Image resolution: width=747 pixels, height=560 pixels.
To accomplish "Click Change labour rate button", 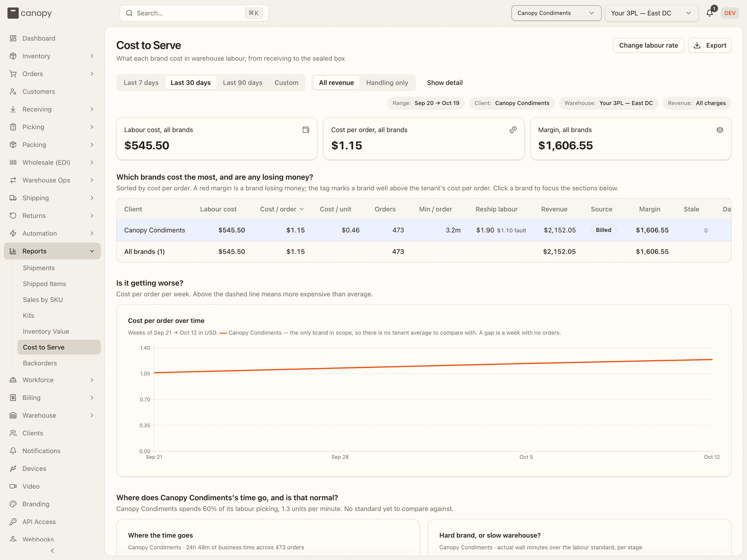I will pos(648,45).
